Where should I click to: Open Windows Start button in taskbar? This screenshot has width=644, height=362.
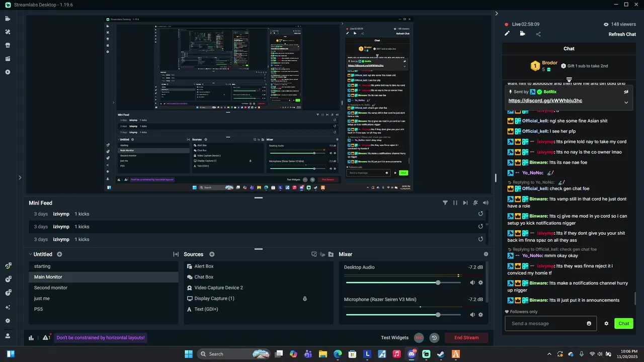[x=189, y=354]
